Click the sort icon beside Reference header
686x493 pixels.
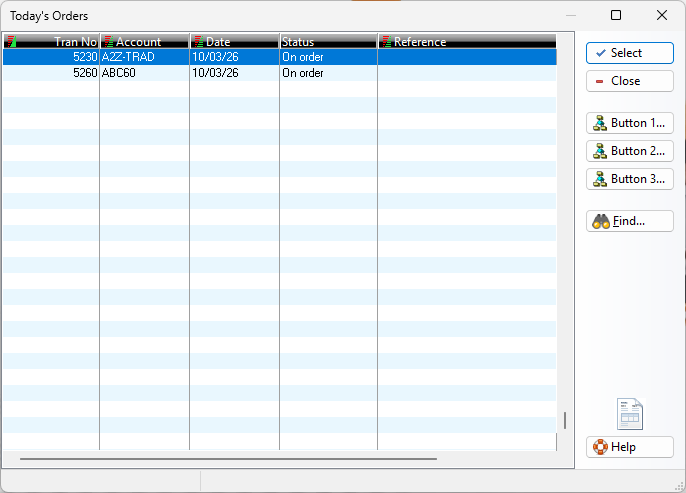pyautogui.click(x=386, y=42)
